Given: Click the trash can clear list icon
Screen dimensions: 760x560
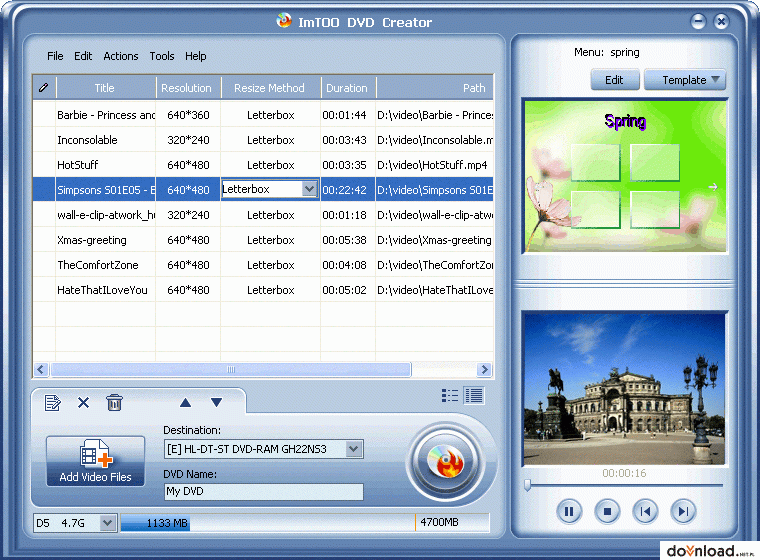Looking at the screenshot, I should (x=114, y=402).
